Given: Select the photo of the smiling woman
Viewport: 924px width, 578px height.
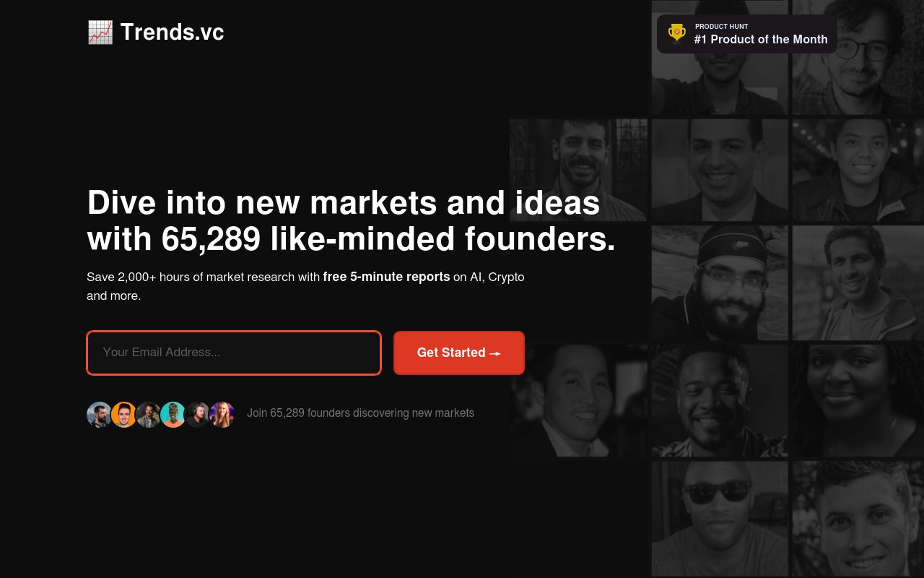Looking at the screenshot, I should [858, 401].
